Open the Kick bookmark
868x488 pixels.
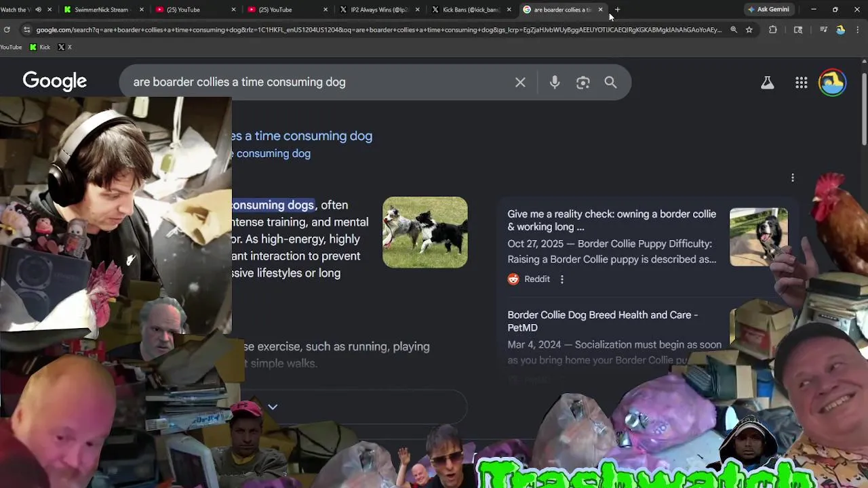pos(40,47)
